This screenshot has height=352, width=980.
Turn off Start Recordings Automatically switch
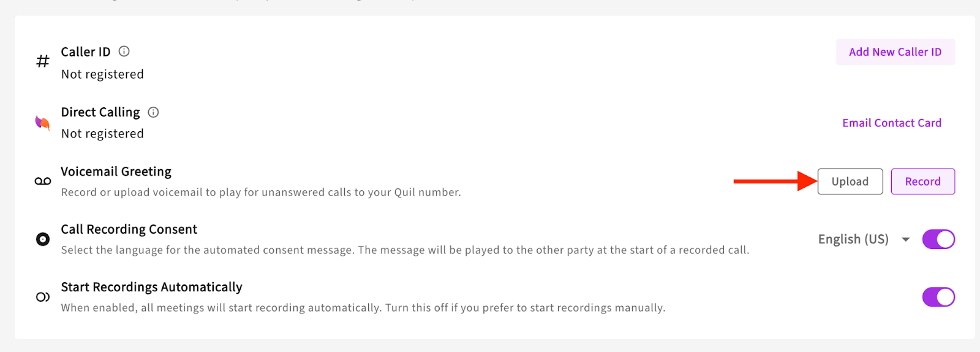[938, 297]
